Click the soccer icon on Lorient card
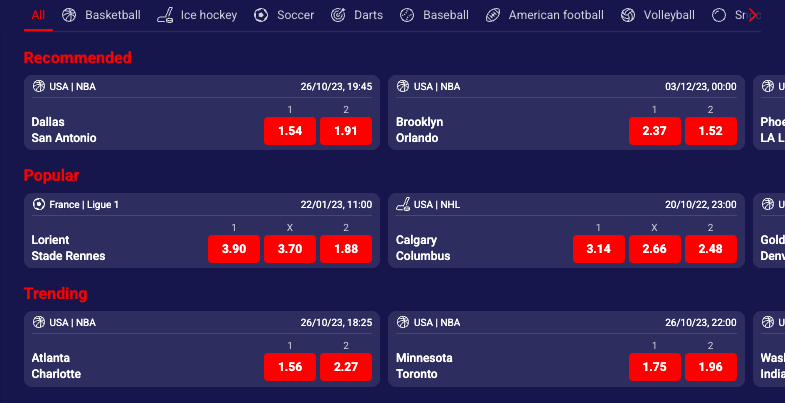The image size is (785, 403). (x=39, y=204)
